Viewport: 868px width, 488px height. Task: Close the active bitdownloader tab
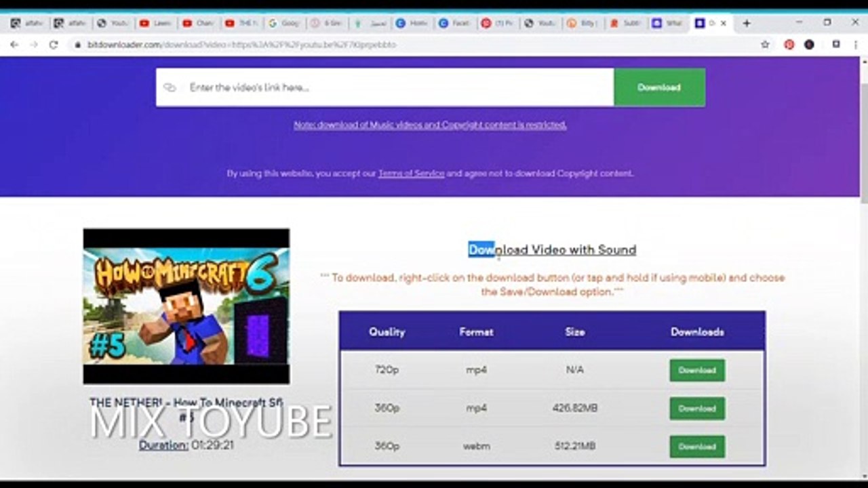coord(724,23)
